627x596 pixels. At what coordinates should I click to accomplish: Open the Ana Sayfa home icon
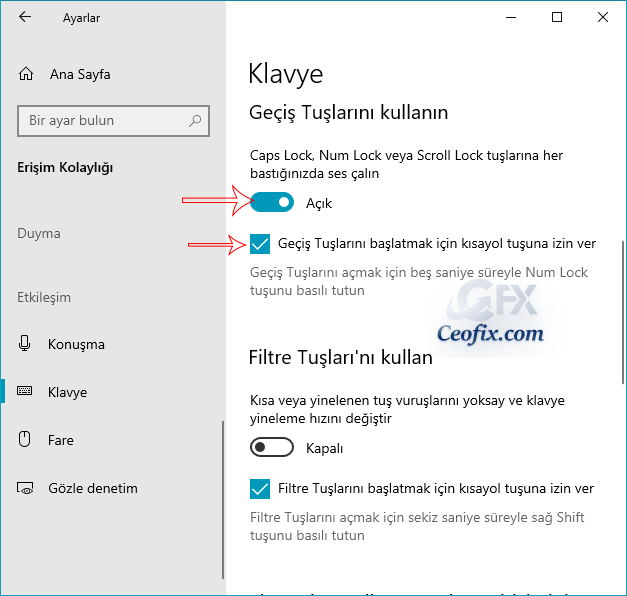26,74
